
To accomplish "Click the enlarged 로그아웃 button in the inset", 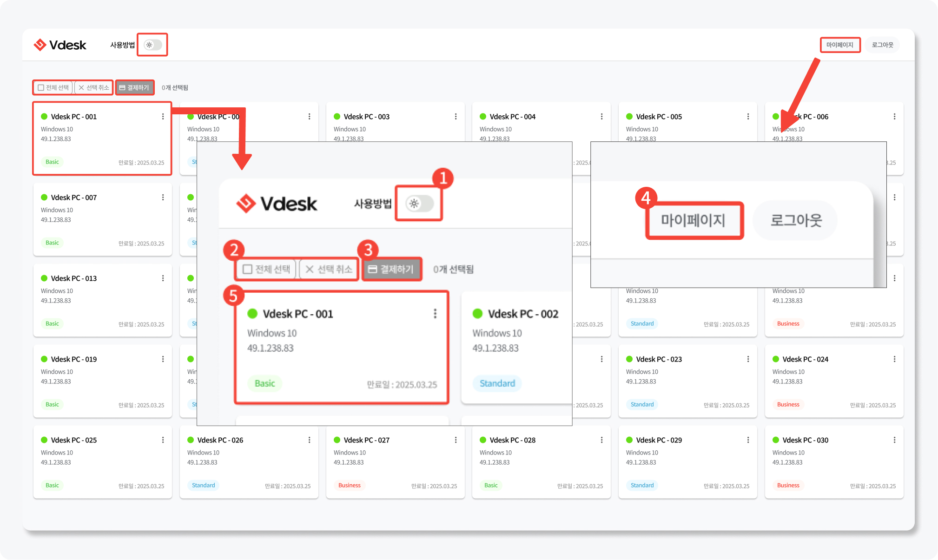I will [796, 220].
